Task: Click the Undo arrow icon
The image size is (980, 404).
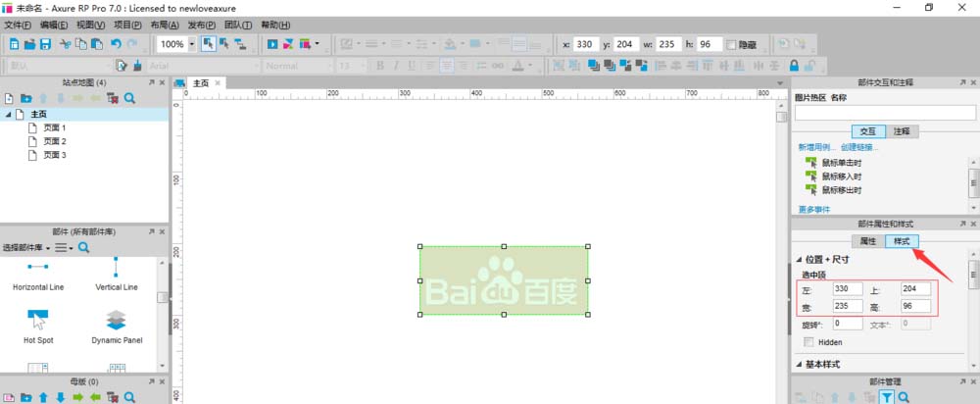Action: click(116, 44)
